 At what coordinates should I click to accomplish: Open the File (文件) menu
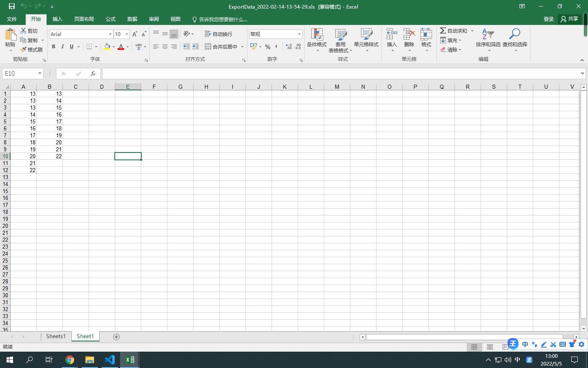12,19
